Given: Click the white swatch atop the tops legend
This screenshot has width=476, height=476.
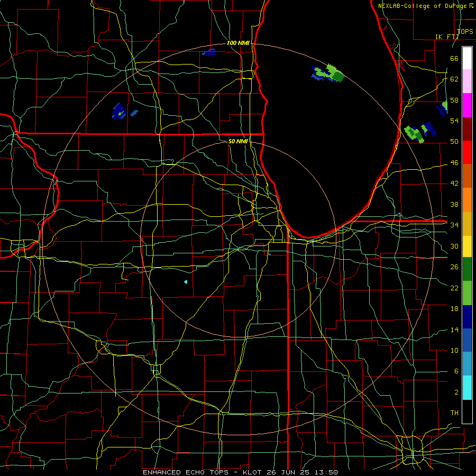Looking at the screenshot, I should pyautogui.click(x=467, y=58).
